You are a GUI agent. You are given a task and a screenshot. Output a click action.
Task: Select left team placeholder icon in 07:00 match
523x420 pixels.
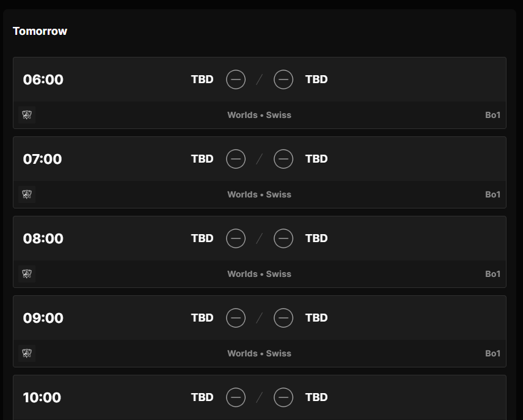coord(236,159)
